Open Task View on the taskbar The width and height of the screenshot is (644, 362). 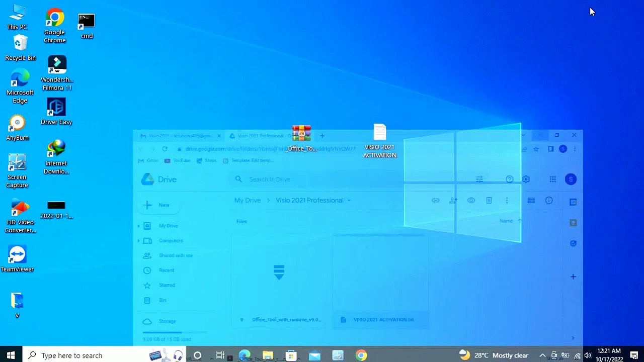pos(220,355)
